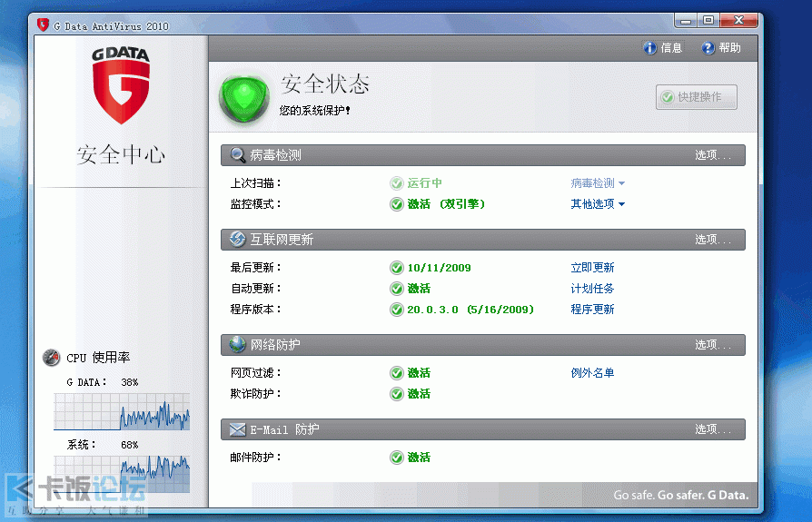The width and height of the screenshot is (812, 522).
Task: Click the 系统 CPU usage graph
Action: [122, 474]
